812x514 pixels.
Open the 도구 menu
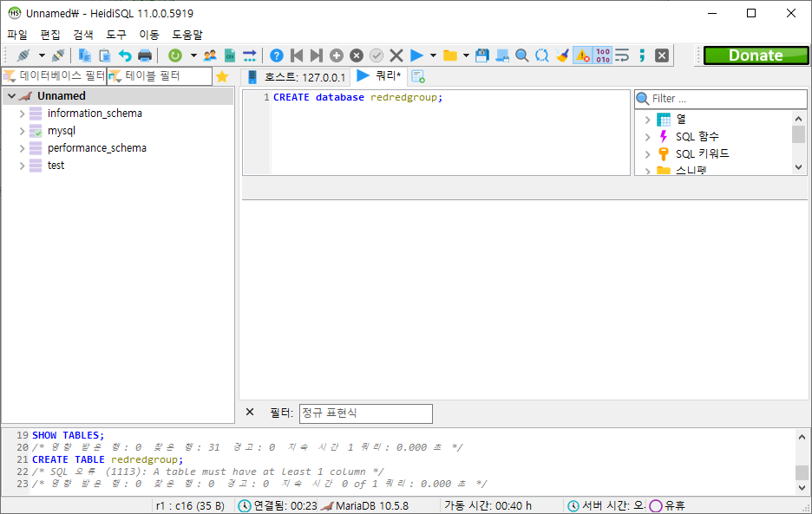tap(116, 35)
